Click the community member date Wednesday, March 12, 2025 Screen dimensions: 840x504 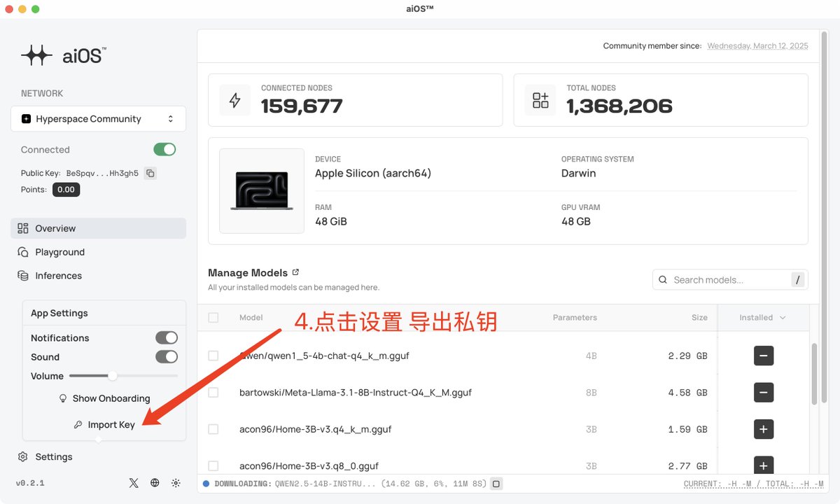point(757,46)
